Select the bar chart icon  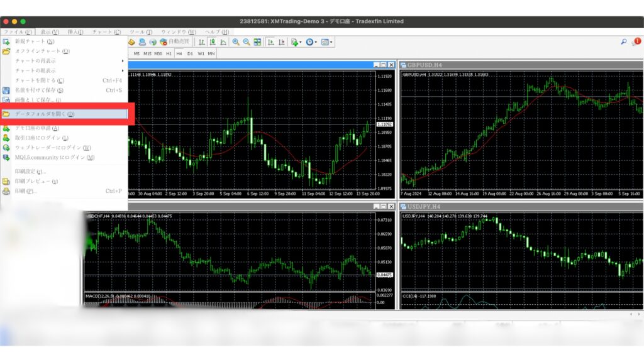pyautogui.click(x=202, y=42)
